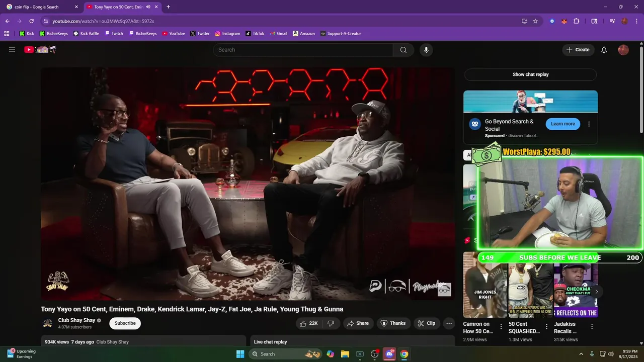Show next recommended videos with arrow
The height and width of the screenshot is (362, 644).
point(596,292)
